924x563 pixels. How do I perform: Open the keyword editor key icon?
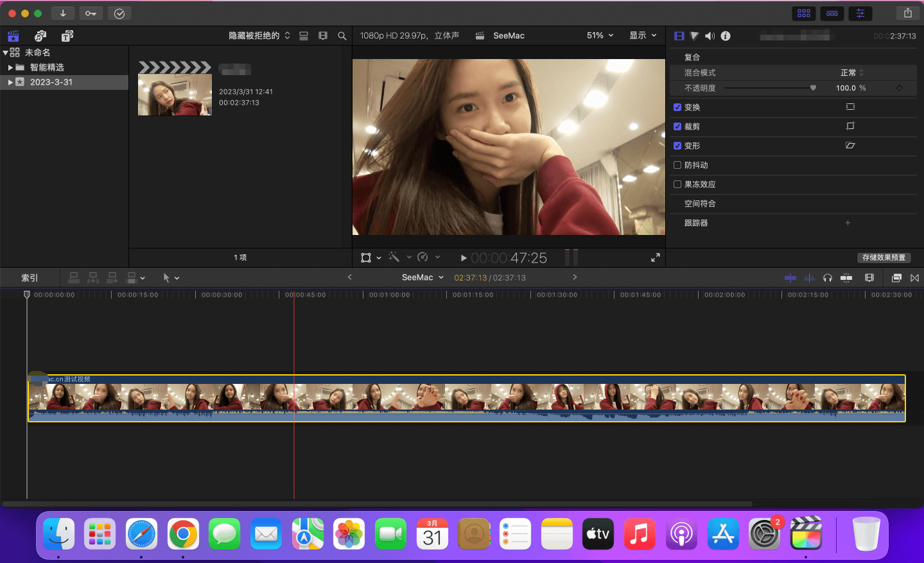coord(91,13)
